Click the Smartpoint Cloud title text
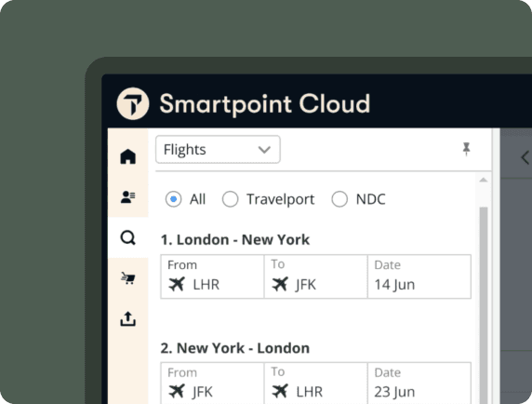This screenshot has width=532, height=404. (265, 103)
